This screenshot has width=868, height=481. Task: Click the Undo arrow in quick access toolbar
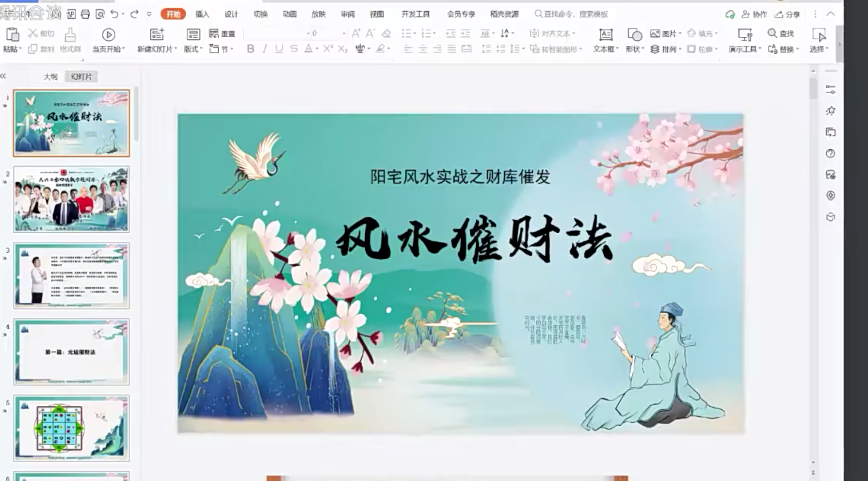[114, 14]
